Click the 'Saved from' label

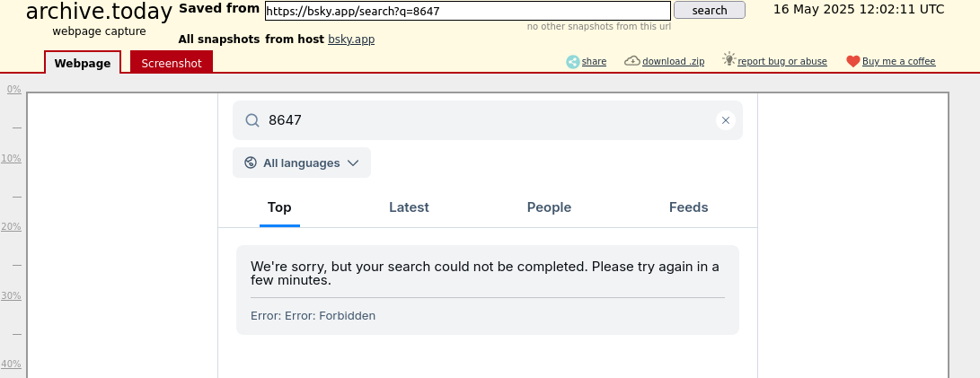pyautogui.click(x=219, y=9)
